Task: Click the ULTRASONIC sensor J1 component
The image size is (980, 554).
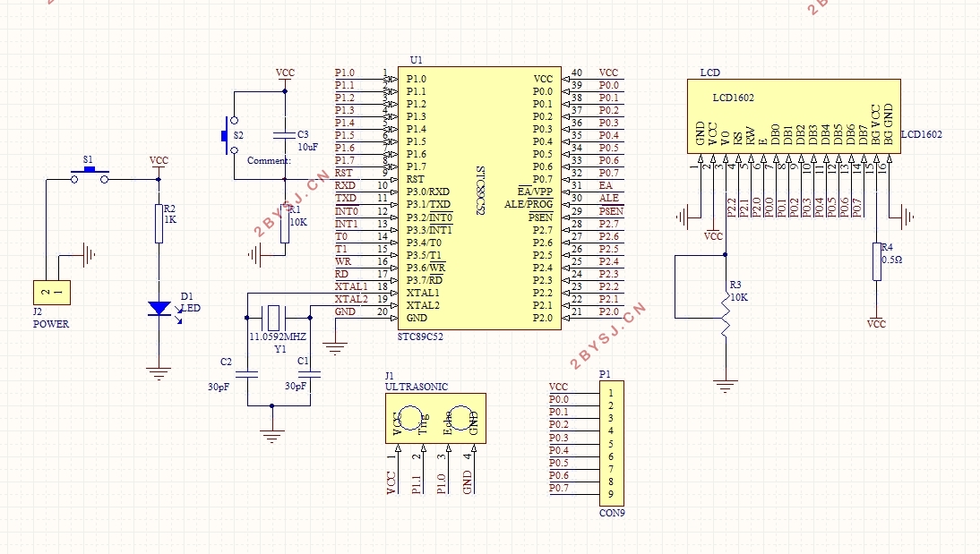Action: tap(435, 419)
